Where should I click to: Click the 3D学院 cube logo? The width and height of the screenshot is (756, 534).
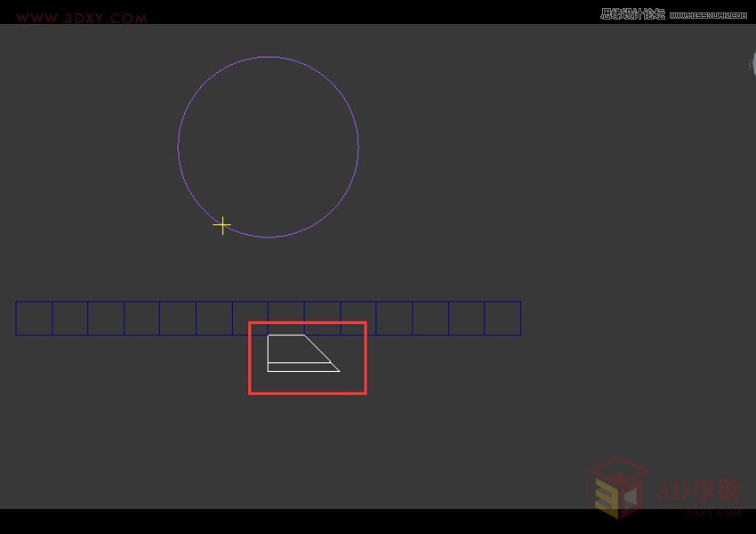click(x=618, y=488)
